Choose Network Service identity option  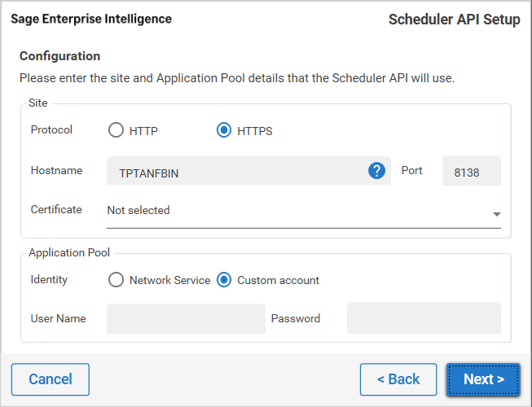117,280
